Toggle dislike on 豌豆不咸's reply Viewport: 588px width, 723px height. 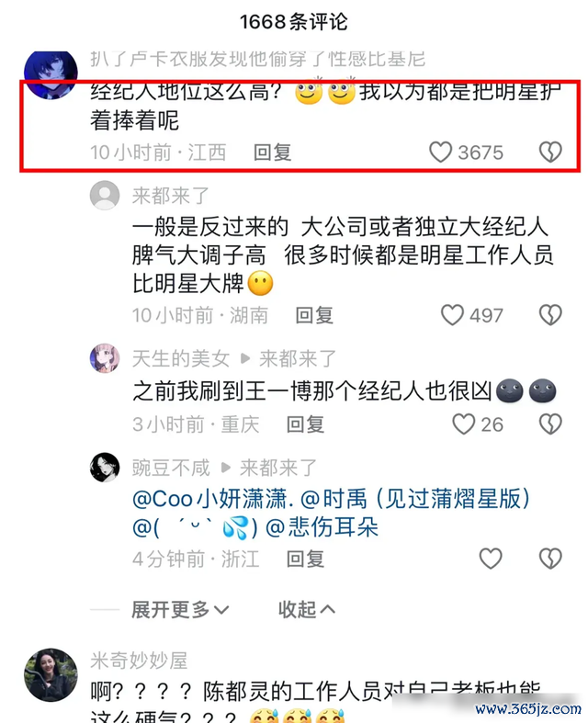[550, 559]
